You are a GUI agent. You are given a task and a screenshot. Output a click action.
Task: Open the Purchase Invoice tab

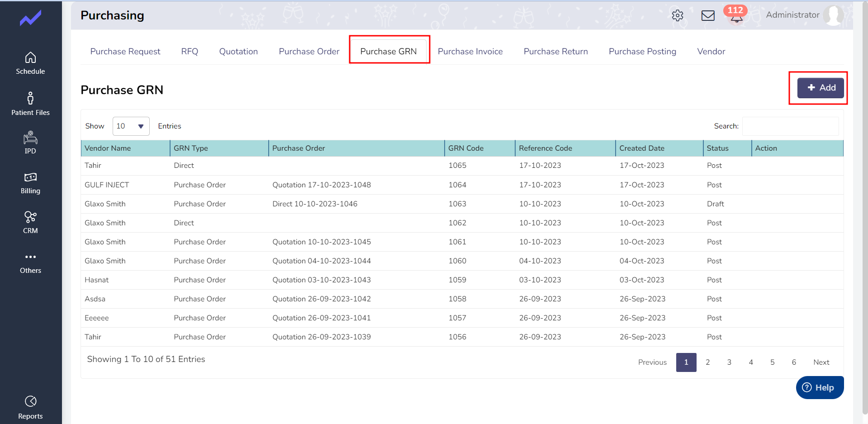470,52
